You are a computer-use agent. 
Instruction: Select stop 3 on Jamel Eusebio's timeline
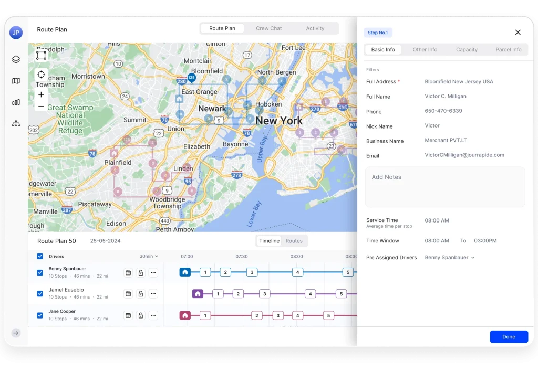pos(265,294)
